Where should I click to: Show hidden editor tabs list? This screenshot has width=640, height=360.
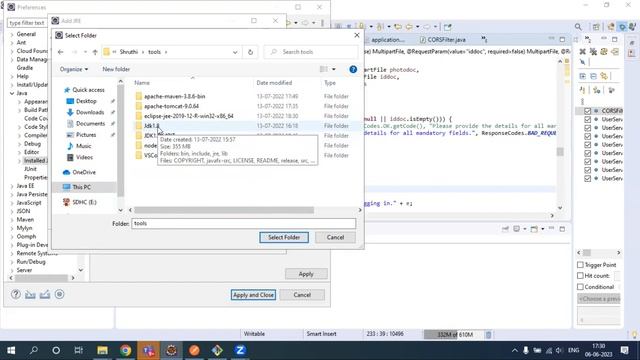point(484,39)
